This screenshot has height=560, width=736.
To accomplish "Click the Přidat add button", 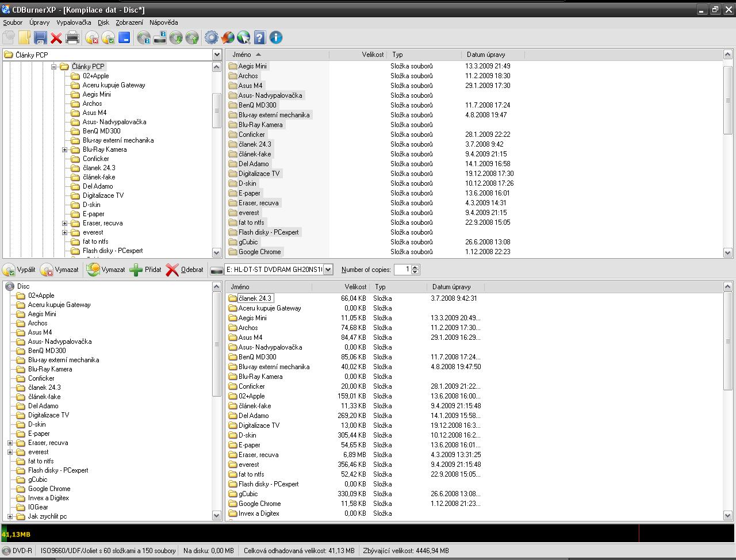I will click(x=145, y=270).
